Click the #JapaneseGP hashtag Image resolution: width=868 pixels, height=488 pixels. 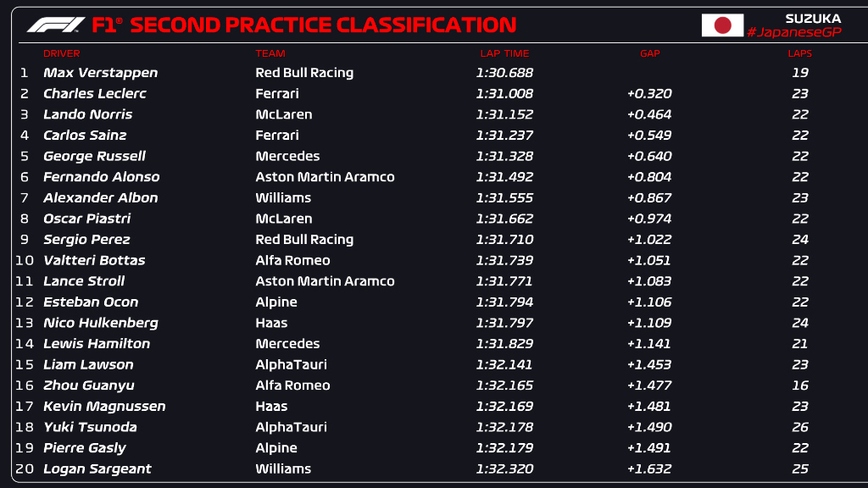[793, 33]
